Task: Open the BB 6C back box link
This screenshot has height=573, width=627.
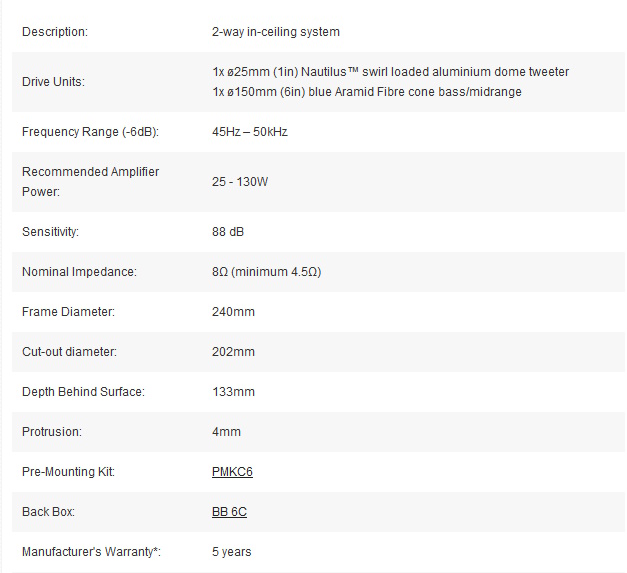Action: point(229,512)
